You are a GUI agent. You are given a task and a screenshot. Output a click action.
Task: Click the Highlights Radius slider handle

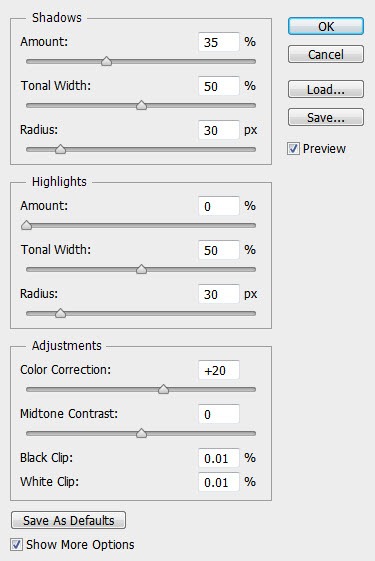(x=60, y=313)
